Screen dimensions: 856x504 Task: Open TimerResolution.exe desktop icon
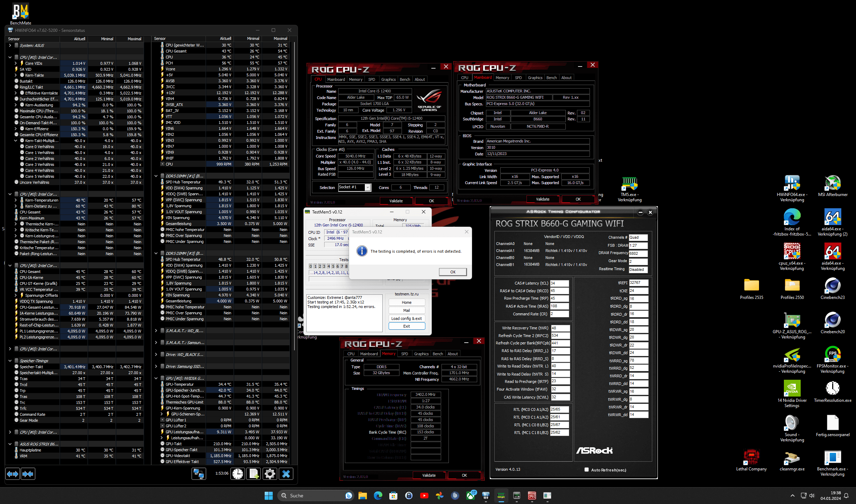click(833, 391)
